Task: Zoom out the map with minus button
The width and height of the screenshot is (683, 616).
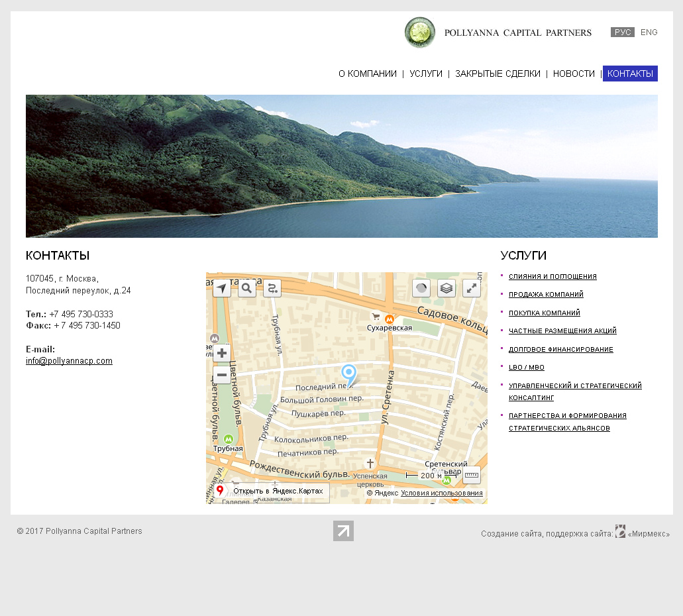Action: [x=222, y=375]
